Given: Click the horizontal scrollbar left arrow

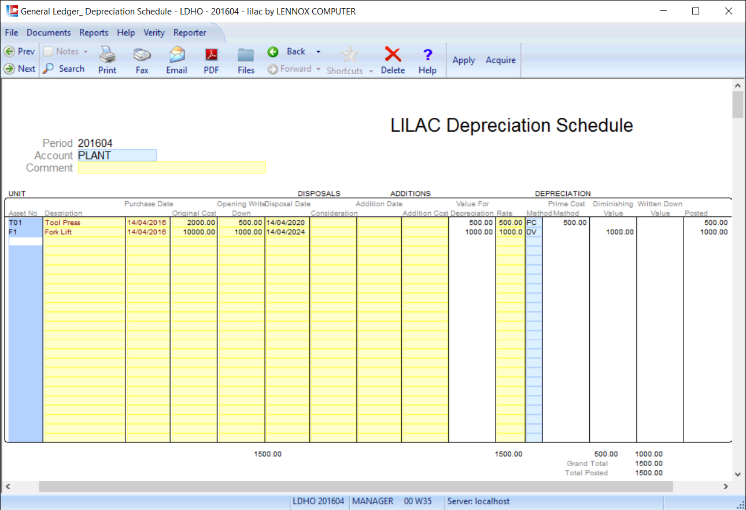Looking at the screenshot, I should click(x=8, y=486).
